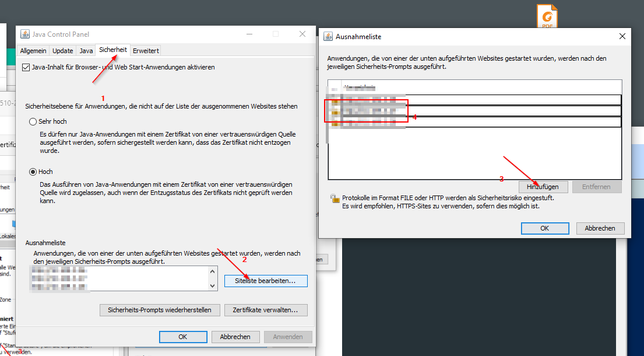Click Abbrechen in Java Control Panel
Viewport: 644px width, 356px height.
coord(235,337)
